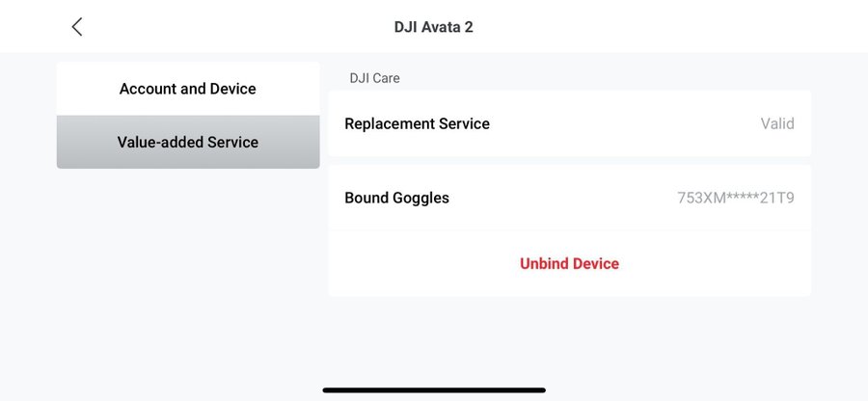
Task: Select the Bound Goggles label
Action: tap(396, 198)
